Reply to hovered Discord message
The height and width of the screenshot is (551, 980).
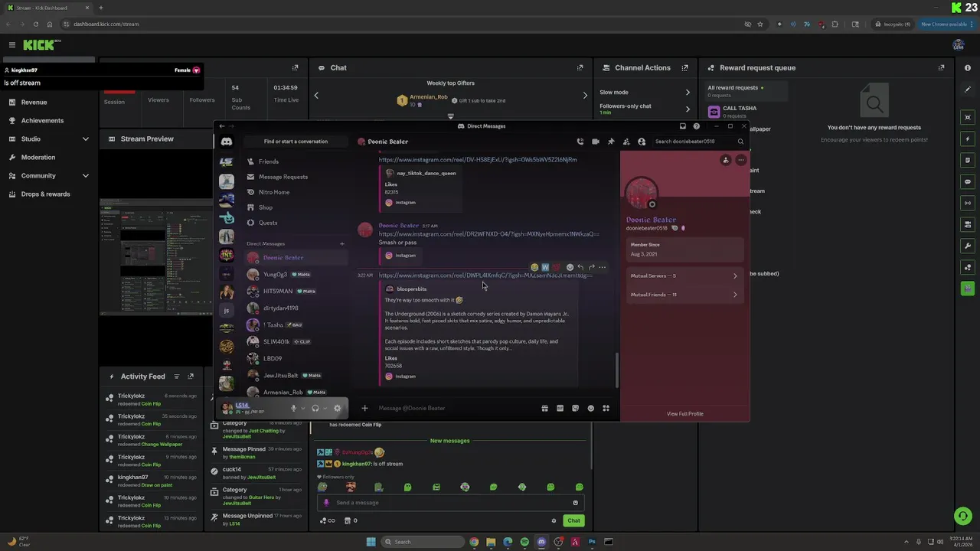(x=580, y=267)
